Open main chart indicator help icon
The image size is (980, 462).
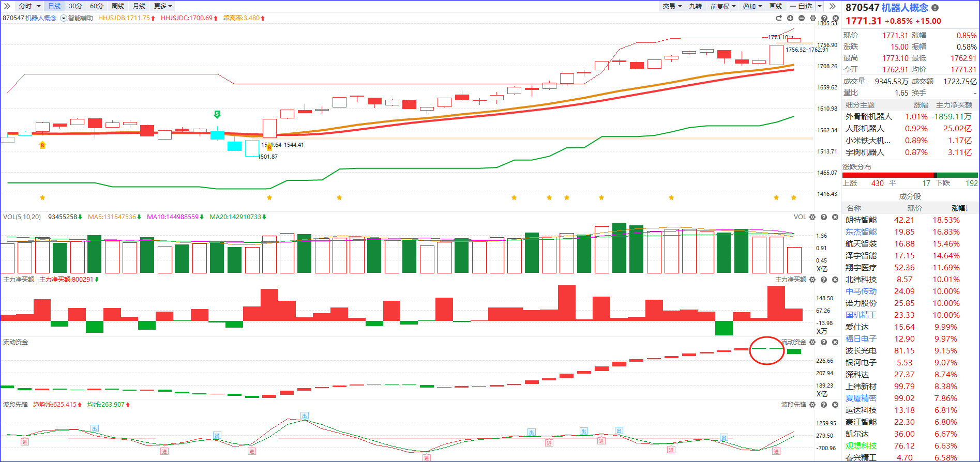pyautogui.click(x=824, y=18)
